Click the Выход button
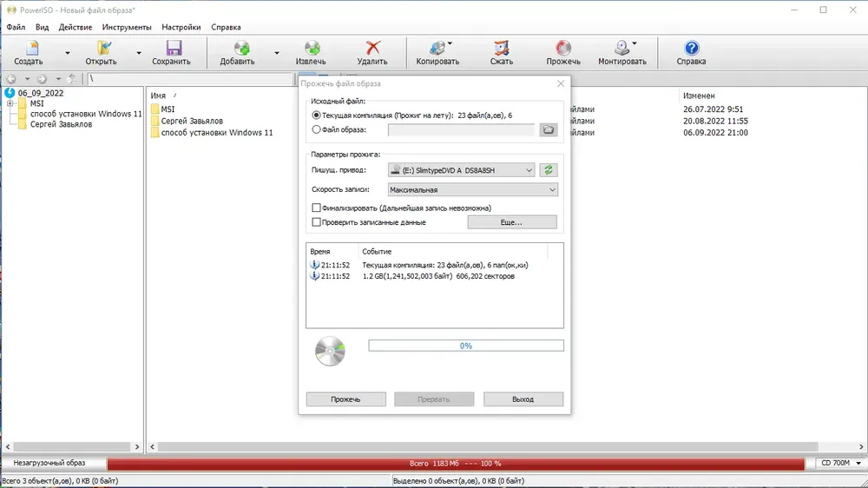 (523, 399)
